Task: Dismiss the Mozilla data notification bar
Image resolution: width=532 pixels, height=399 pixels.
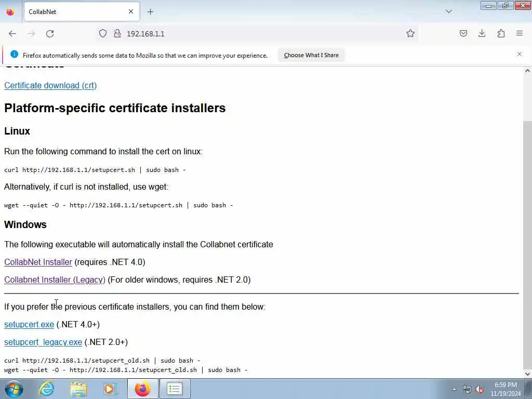Action: pyautogui.click(x=520, y=54)
